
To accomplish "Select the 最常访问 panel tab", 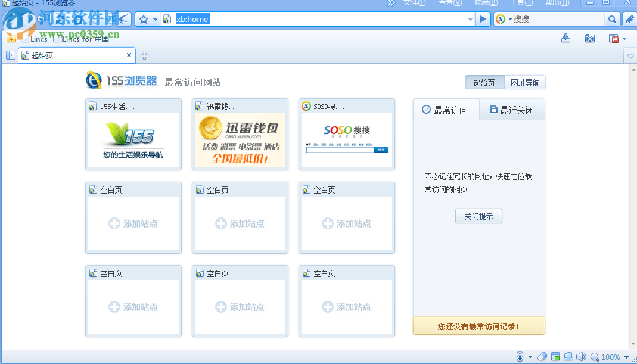I will point(446,110).
